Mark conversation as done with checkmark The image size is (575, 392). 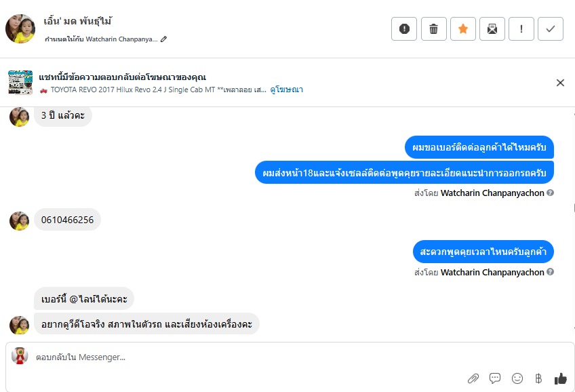(551, 28)
